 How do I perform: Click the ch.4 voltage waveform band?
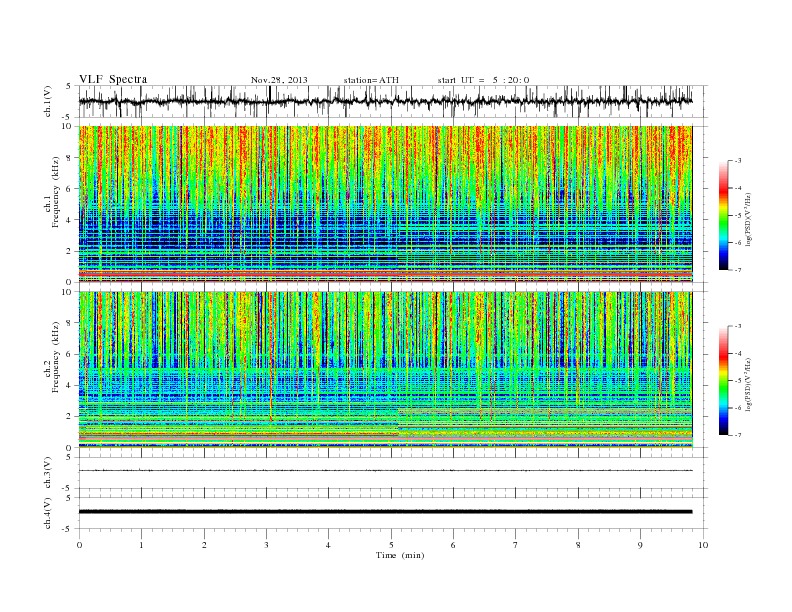click(x=385, y=512)
